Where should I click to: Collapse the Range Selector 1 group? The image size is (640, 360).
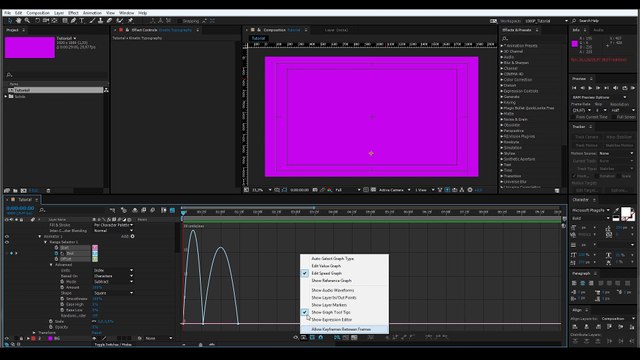(x=46, y=242)
